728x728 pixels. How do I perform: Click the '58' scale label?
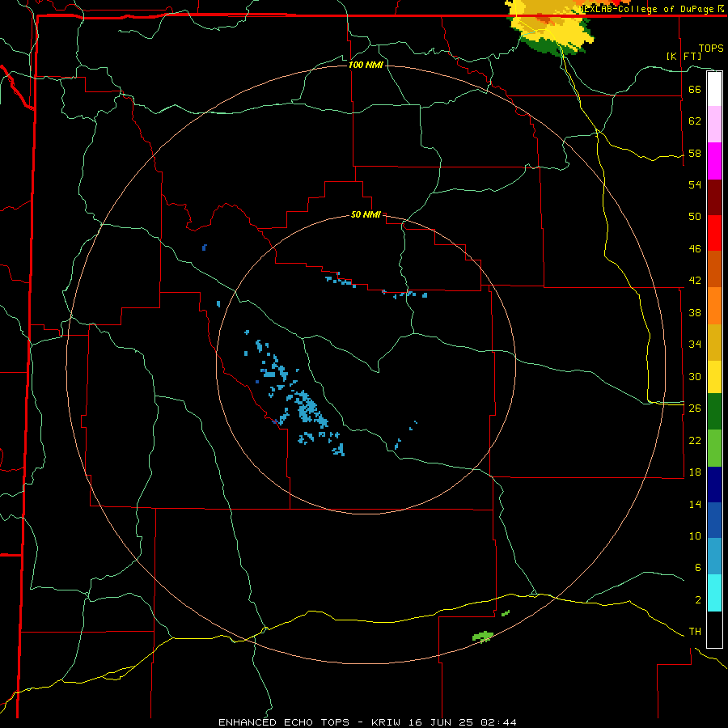point(695,153)
